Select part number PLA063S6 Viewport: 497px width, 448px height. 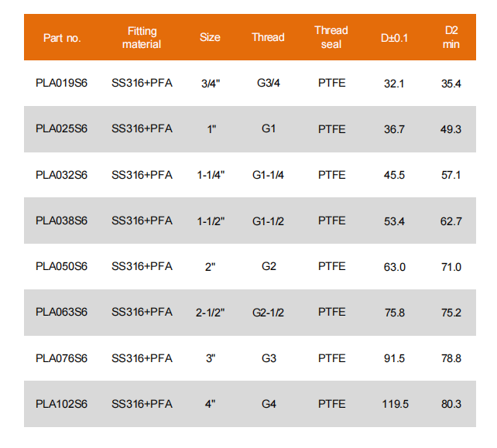[x=62, y=312]
